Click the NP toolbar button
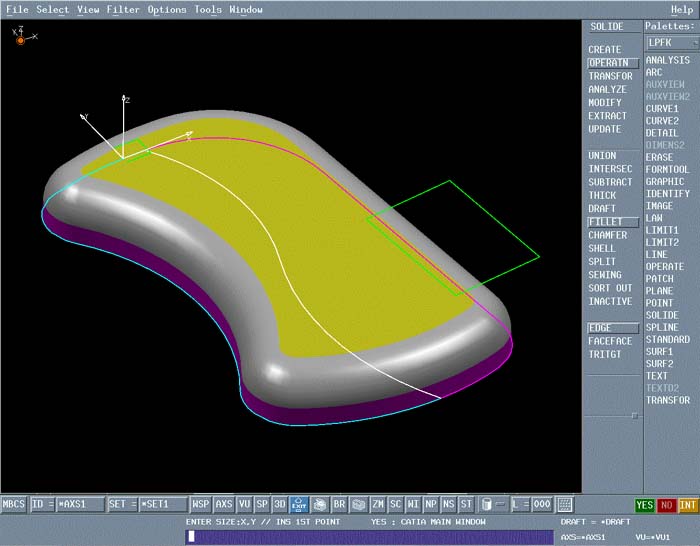The image size is (700, 546). (430, 505)
